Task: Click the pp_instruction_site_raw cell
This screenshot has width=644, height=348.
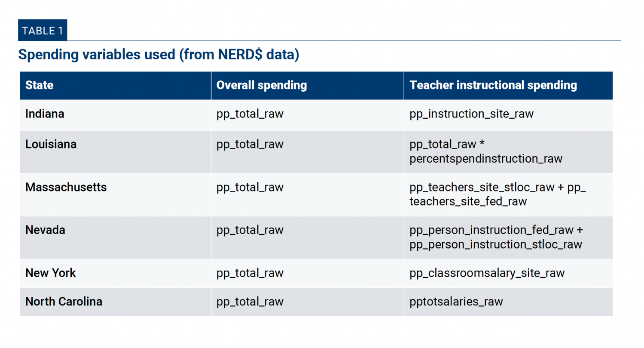Action: 471,114
